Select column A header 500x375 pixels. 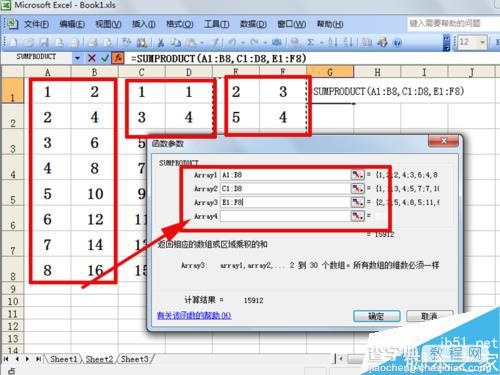click(47, 72)
